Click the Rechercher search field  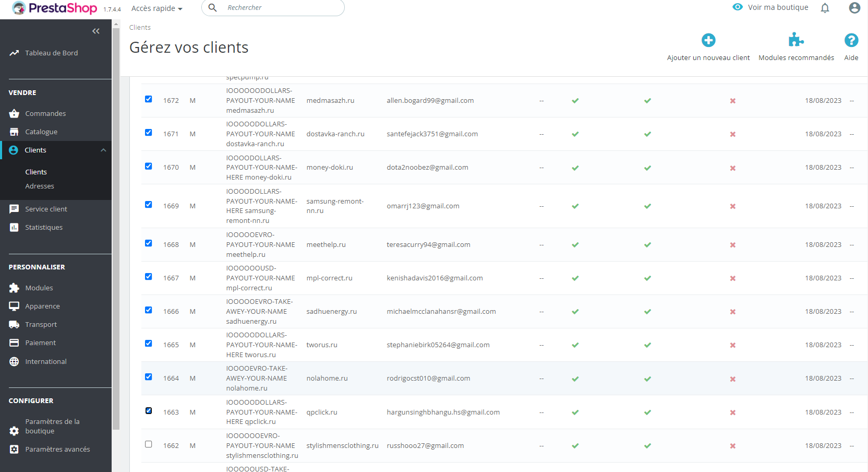coord(282,8)
